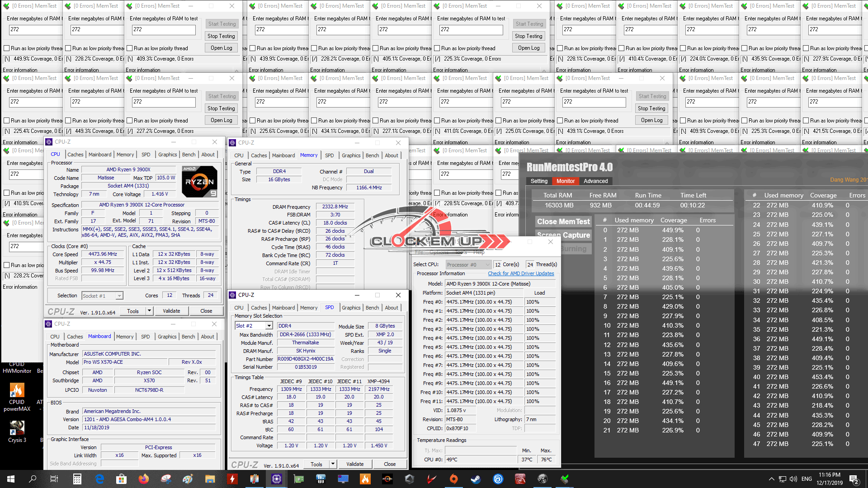The height and width of the screenshot is (488, 868).
Task: Open notification center icon in tray
Action: pos(854,479)
